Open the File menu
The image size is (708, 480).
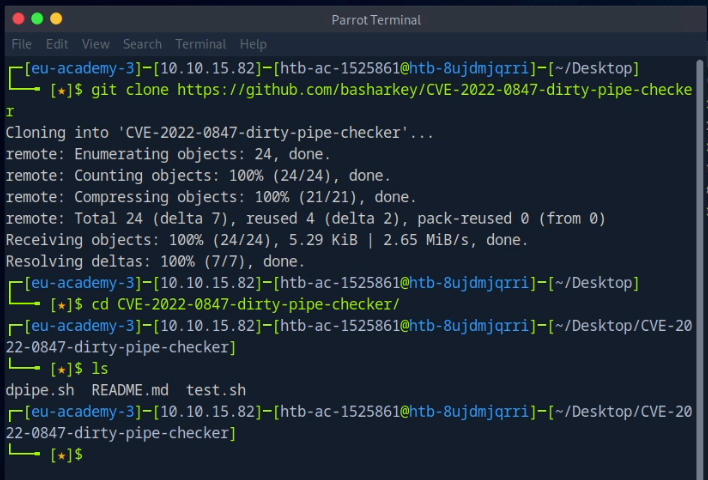coord(21,44)
